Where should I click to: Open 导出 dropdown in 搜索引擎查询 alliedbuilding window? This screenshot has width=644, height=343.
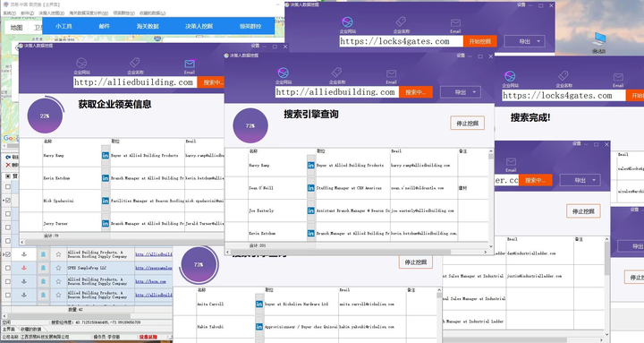(x=460, y=92)
